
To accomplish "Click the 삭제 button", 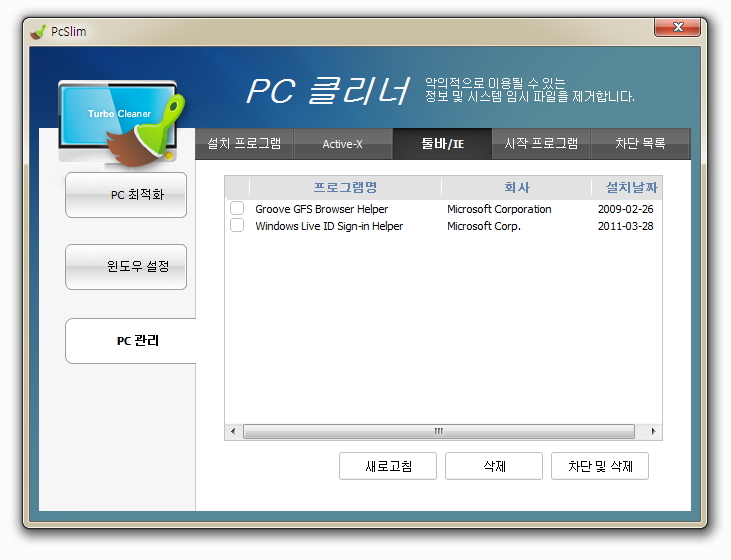I will pos(494,466).
